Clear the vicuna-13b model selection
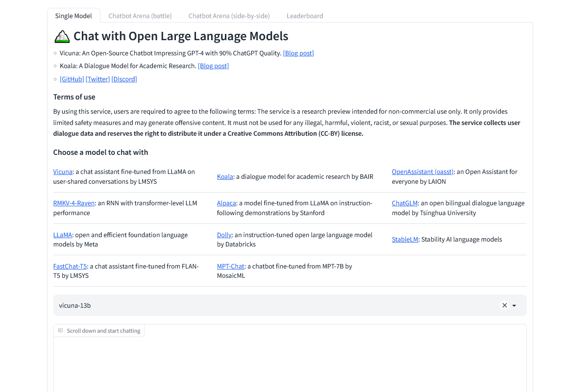The image size is (588, 392). click(x=504, y=305)
